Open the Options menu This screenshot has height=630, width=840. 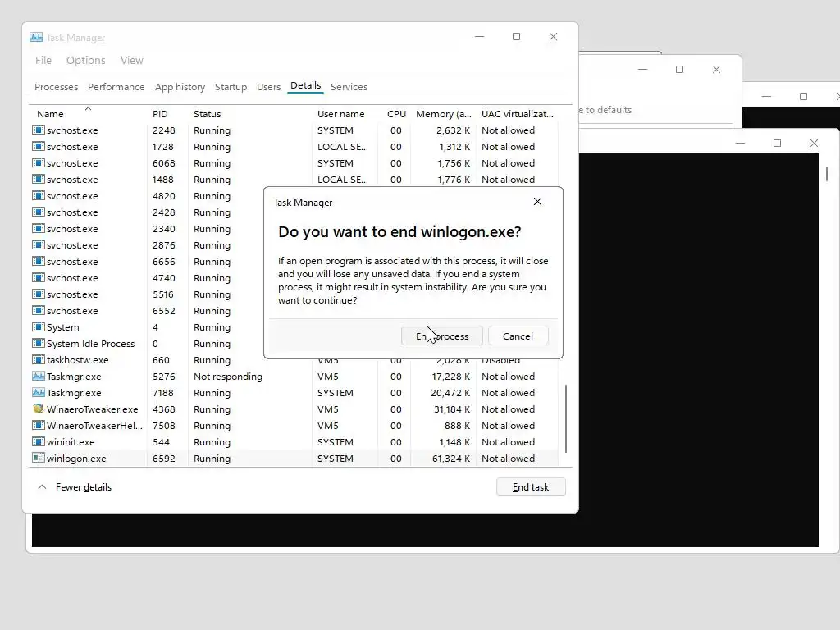click(x=85, y=61)
